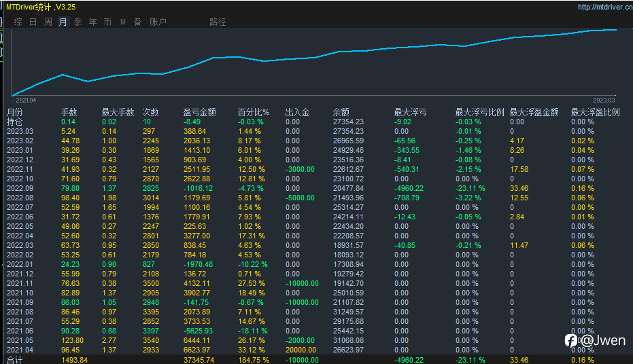Click the 手数 column header

point(69,112)
